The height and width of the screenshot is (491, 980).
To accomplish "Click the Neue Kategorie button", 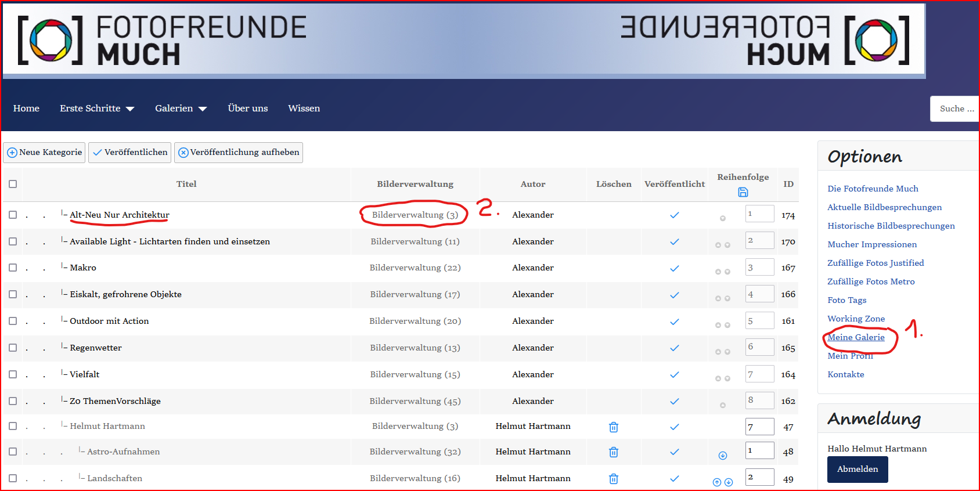I will pyautogui.click(x=44, y=153).
